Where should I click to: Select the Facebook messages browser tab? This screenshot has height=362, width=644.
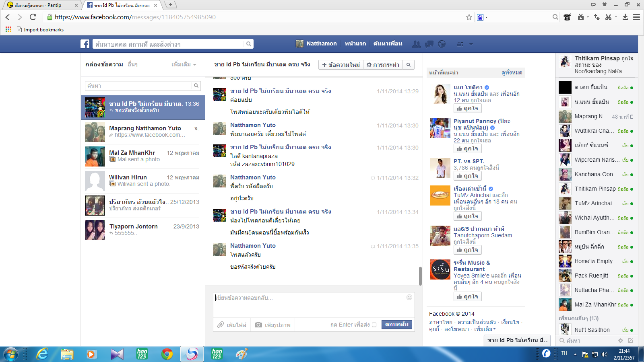(123, 5)
